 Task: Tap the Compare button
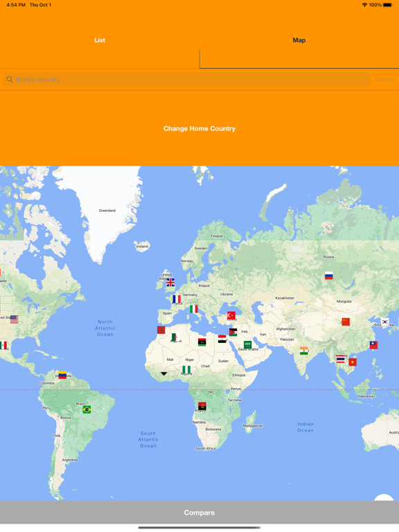point(199,513)
